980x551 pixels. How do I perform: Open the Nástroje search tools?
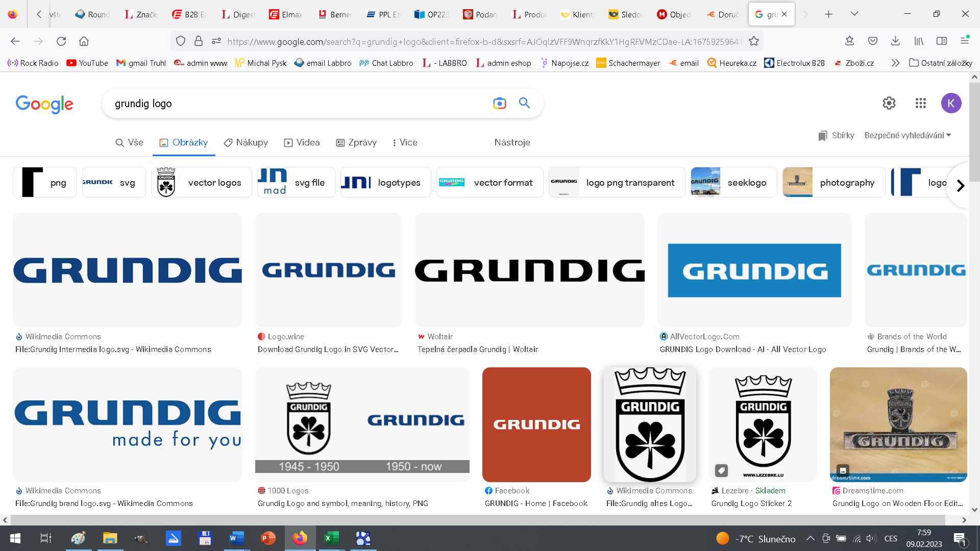512,142
